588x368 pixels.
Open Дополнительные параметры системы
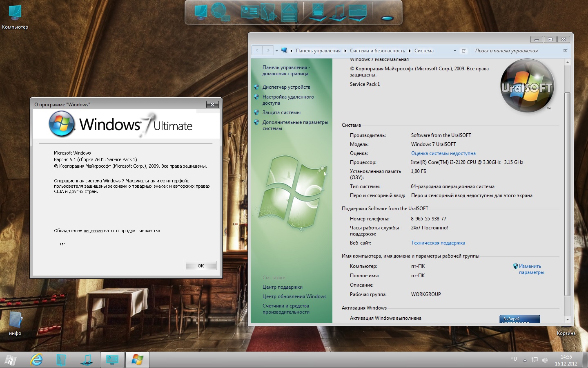295,125
